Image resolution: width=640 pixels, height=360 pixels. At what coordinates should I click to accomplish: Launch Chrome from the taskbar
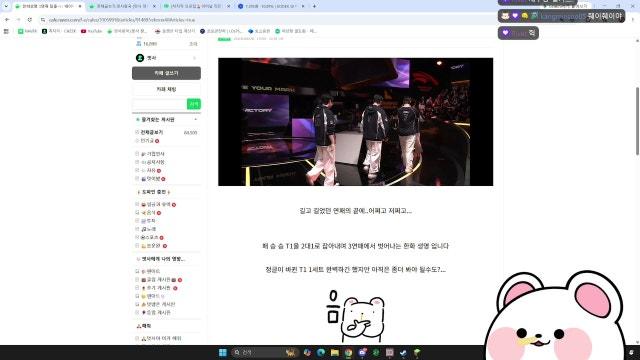348,353
